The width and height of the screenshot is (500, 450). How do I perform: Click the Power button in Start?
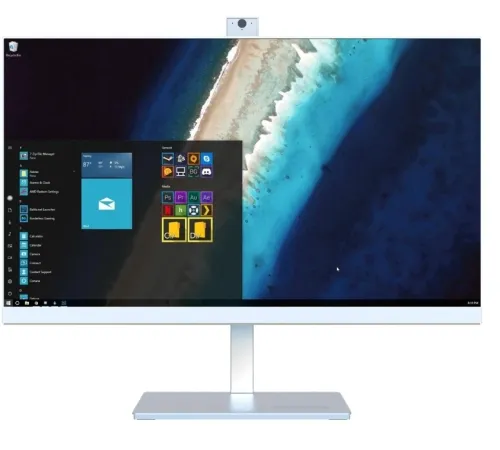[x=10, y=294]
